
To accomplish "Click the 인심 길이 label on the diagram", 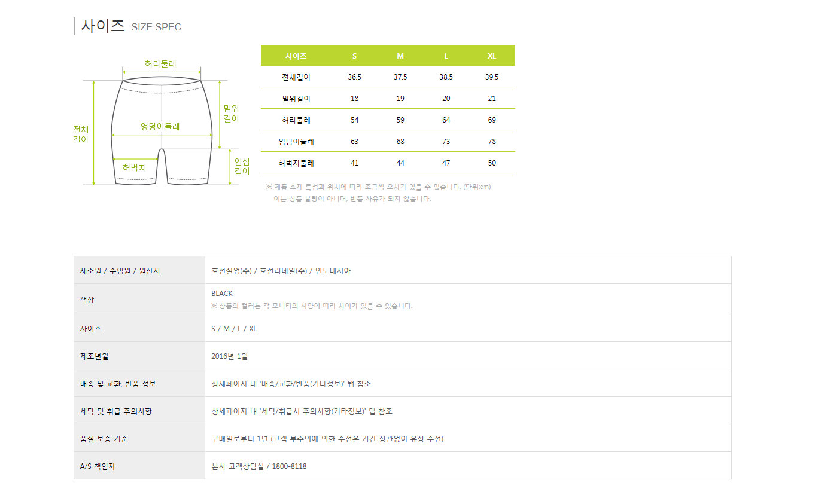I will click(242, 166).
